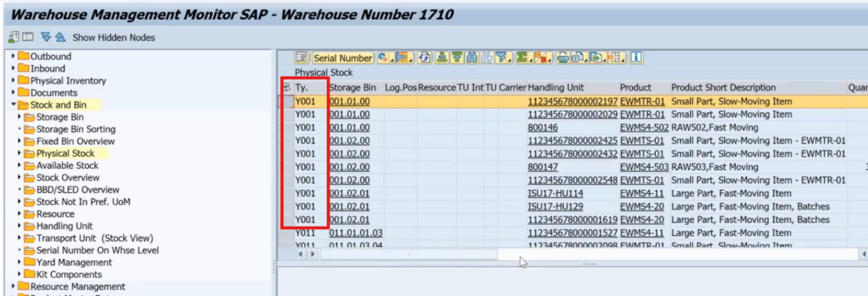
Task: Select row with handling unit 112345678000002029
Action: [287, 114]
